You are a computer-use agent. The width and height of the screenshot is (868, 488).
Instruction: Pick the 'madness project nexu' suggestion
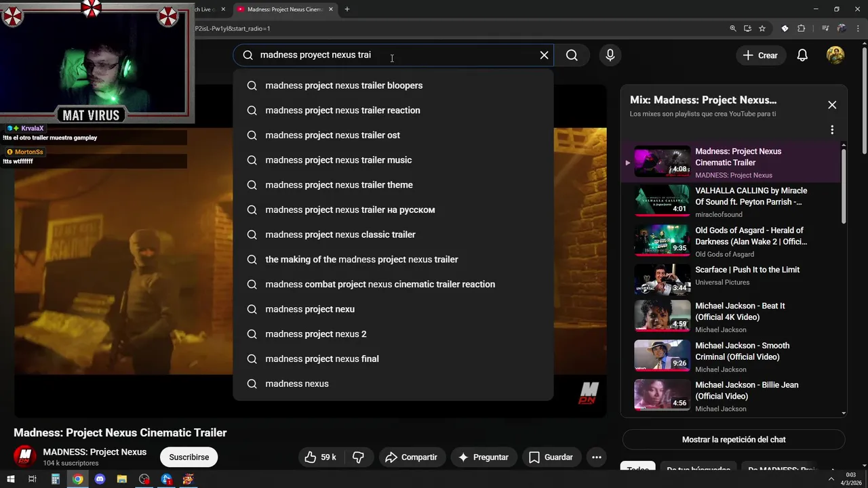(x=393, y=309)
